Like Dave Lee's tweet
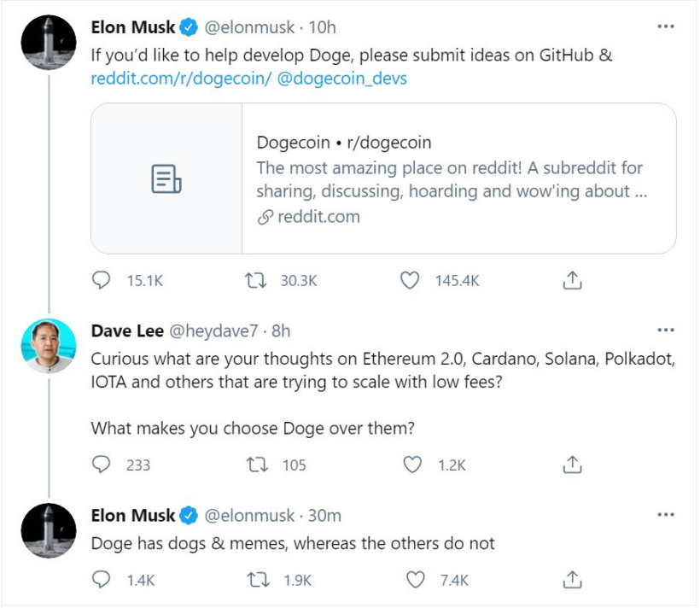The image size is (700, 608). tap(412, 465)
